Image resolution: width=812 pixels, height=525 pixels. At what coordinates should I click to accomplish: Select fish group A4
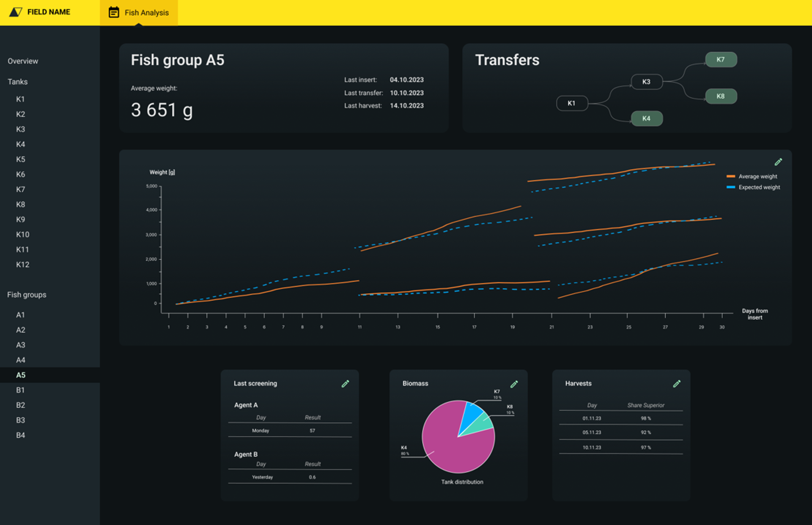20,360
